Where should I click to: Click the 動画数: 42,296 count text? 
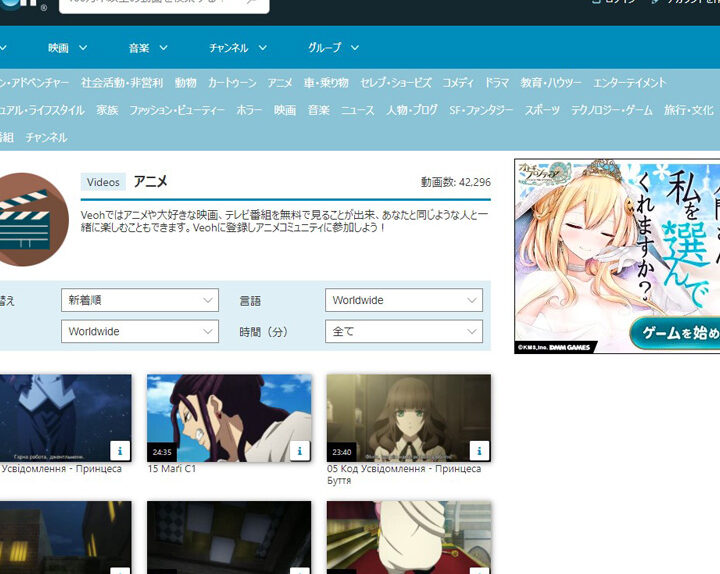456,182
